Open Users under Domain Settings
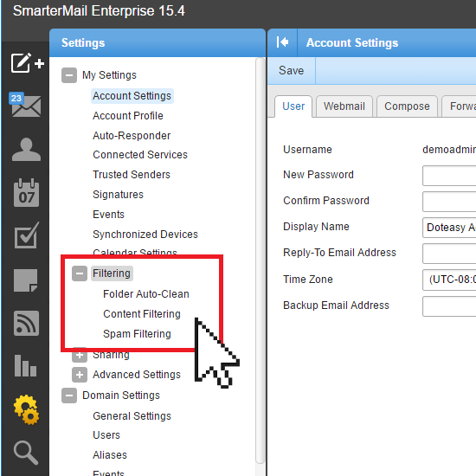 106,435
